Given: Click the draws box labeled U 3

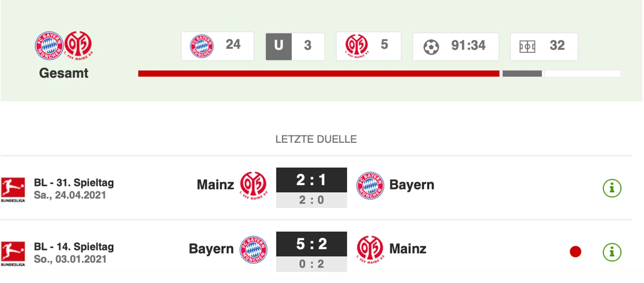Looking at the screenshot, I should (x=295, y=46).
